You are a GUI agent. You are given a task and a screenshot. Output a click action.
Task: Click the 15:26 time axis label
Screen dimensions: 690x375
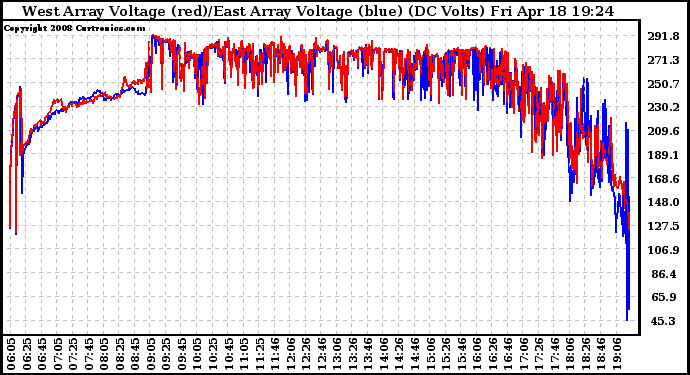[446, 354]
